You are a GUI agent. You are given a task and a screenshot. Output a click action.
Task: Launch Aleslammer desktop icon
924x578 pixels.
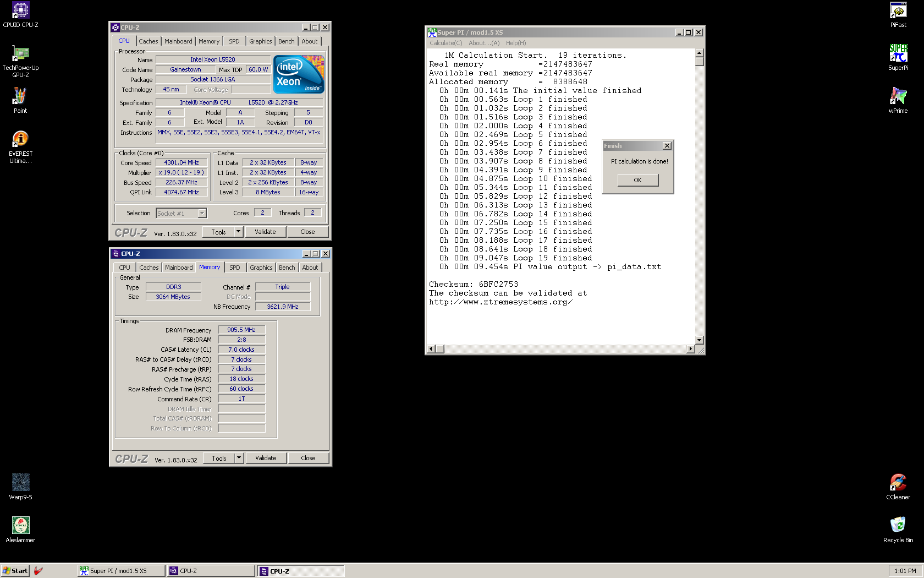pos(20,530)
